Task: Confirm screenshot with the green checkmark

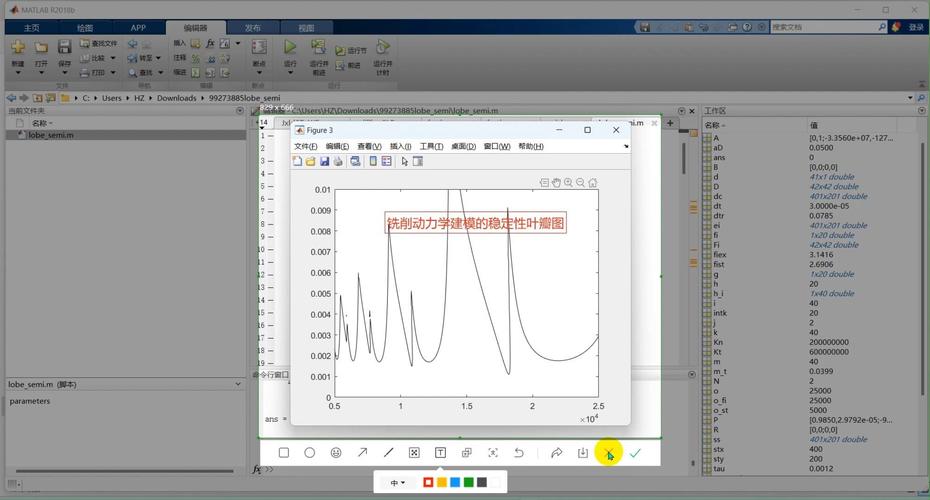Action: tap(635, 453)
